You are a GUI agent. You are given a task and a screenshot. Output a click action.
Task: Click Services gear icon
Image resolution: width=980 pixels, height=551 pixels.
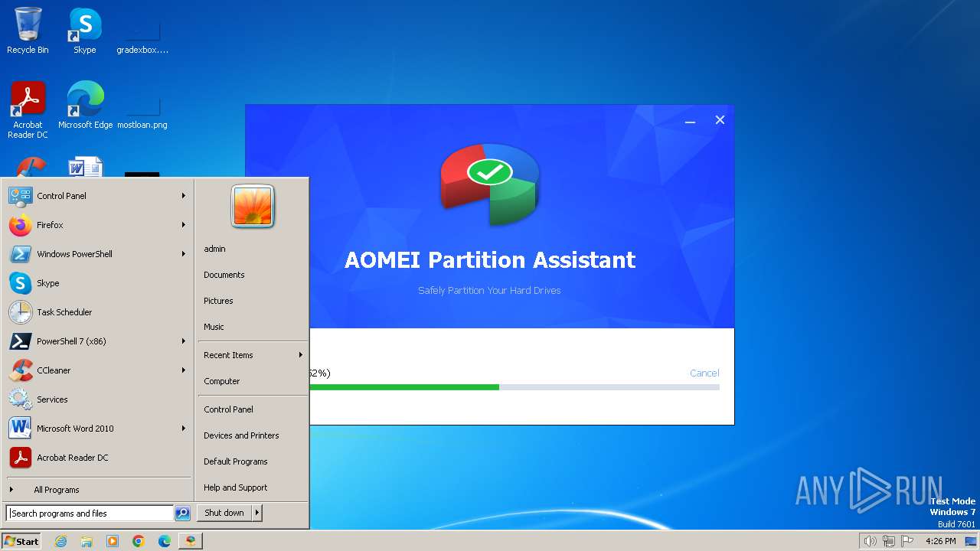(21, 399)
